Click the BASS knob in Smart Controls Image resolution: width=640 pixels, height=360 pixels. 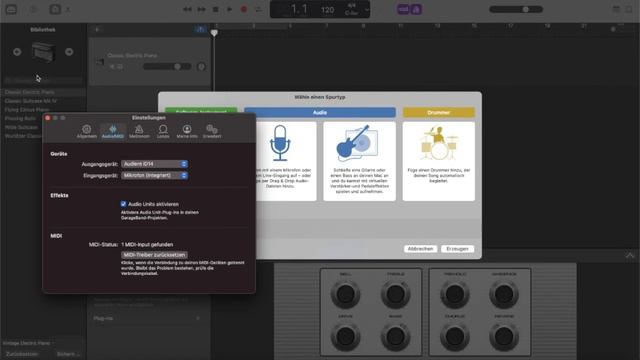pyautogui.click(x=396, y=337)
